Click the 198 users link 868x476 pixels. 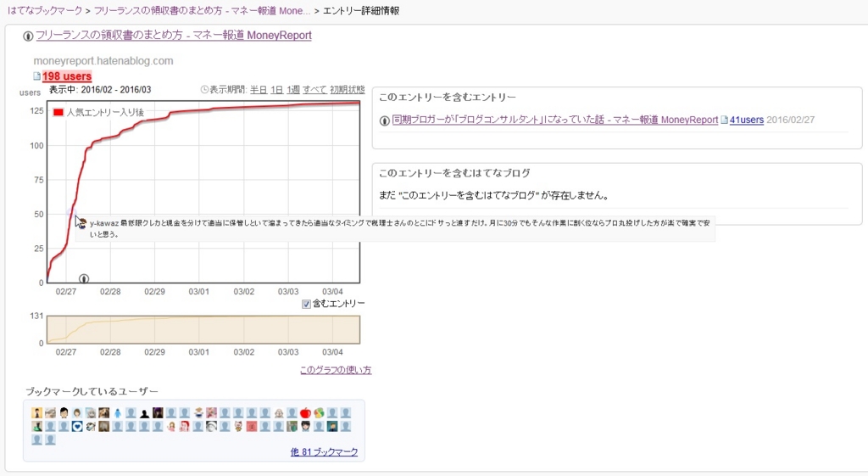coord(67,76)
